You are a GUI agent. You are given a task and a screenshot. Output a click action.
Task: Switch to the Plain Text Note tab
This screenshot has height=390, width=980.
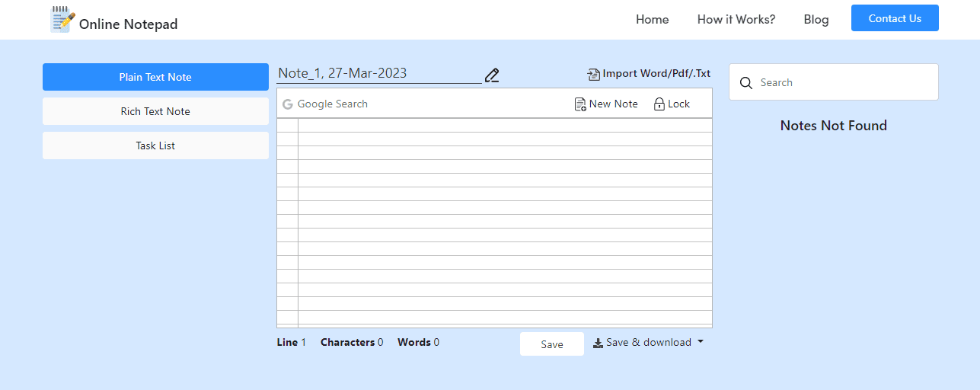[155, 77]
